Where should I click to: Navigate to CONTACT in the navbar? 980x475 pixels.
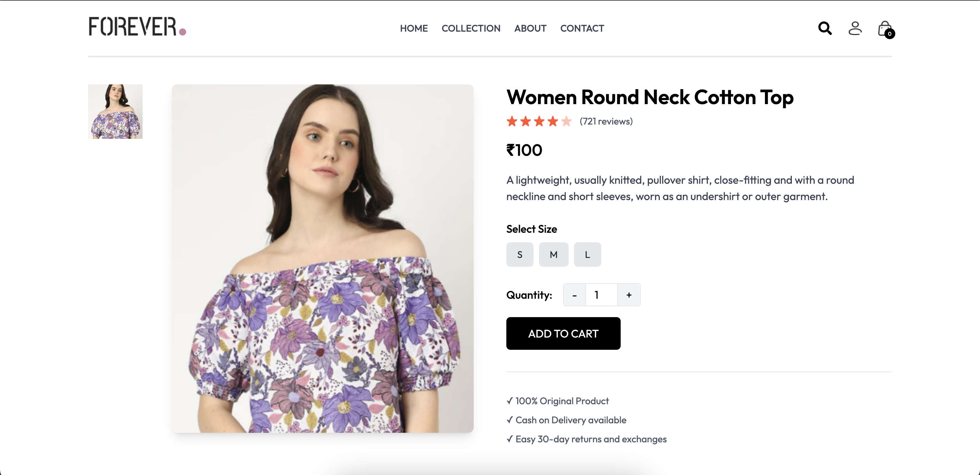click(582, 28)
